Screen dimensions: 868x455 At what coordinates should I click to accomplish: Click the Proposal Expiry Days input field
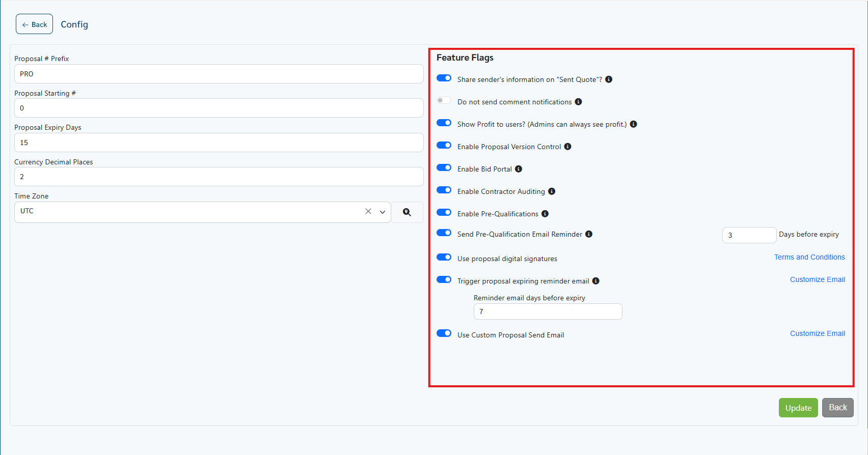click(219, 143)
